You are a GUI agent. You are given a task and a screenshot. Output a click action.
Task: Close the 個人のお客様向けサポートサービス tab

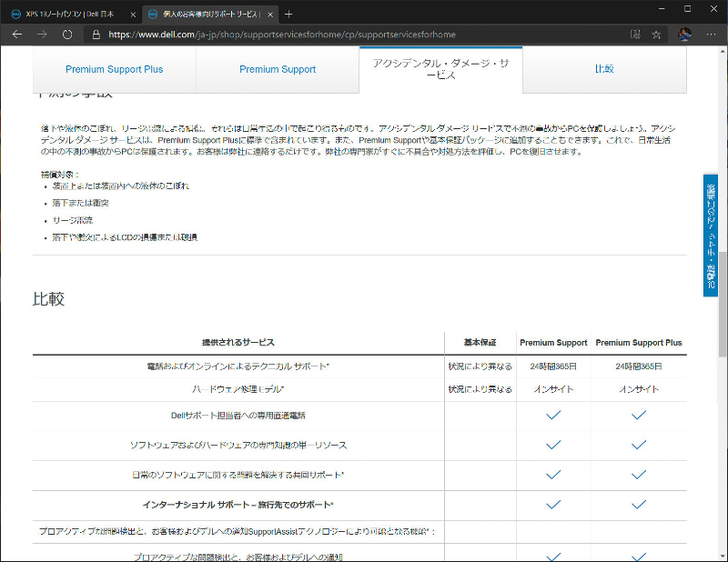click(269, 14)
